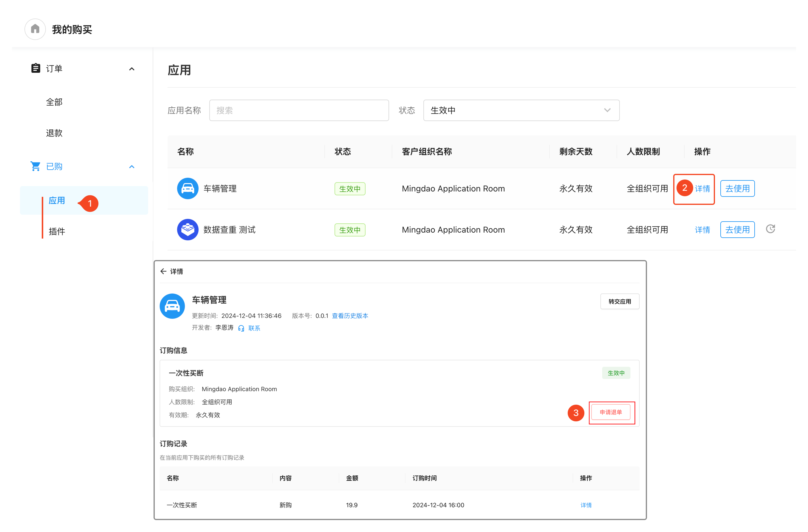Viewport: 808px width, 532px height.
Task: Collapse the 订单 section chevron
Action: 132,69
